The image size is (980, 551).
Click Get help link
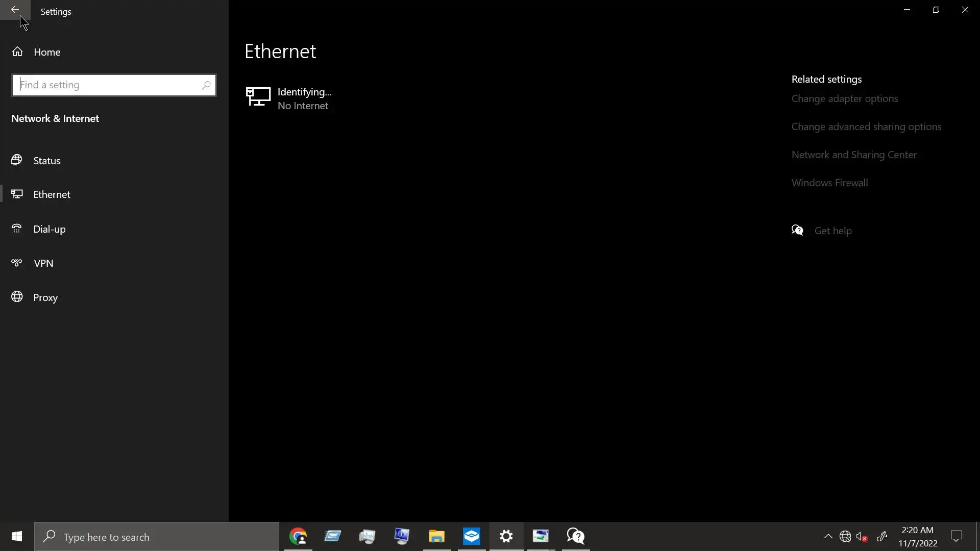[x=832, y=231]
